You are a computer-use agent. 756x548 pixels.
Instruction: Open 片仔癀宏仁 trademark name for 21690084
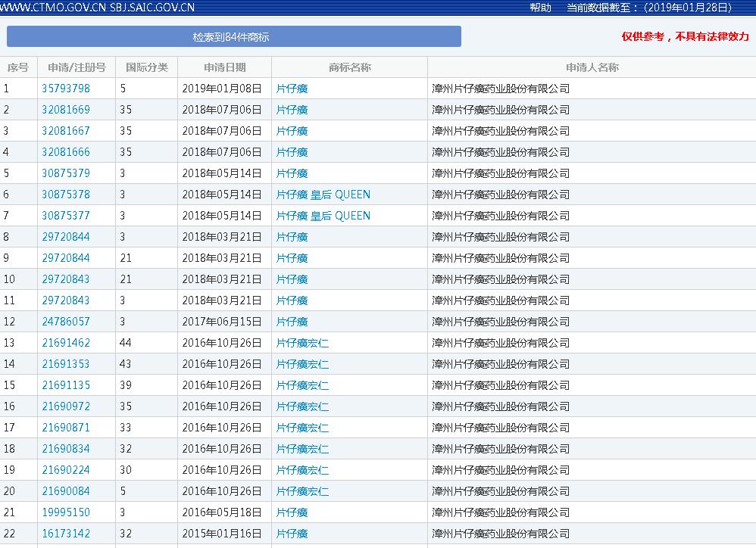(303, 491)
